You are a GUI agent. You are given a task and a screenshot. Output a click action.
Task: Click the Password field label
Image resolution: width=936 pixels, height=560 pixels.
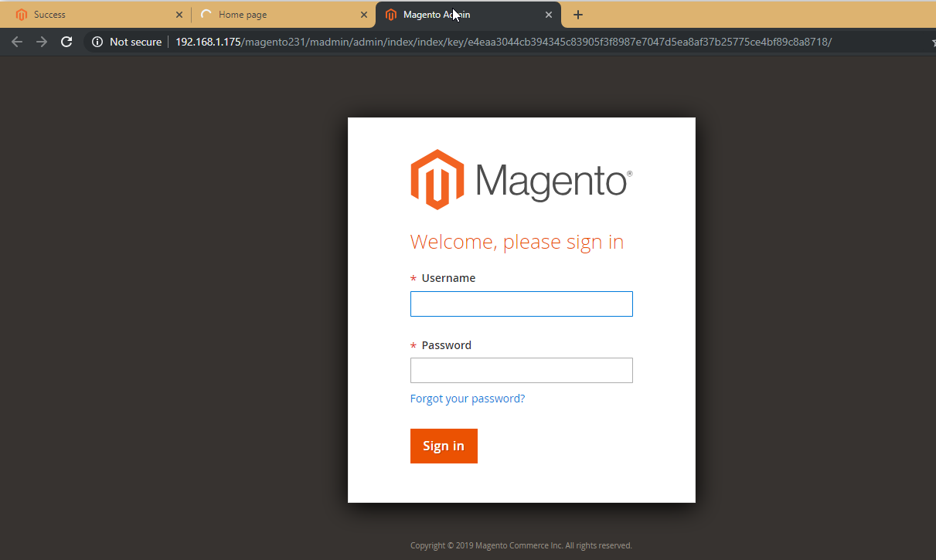pos(446,345)
